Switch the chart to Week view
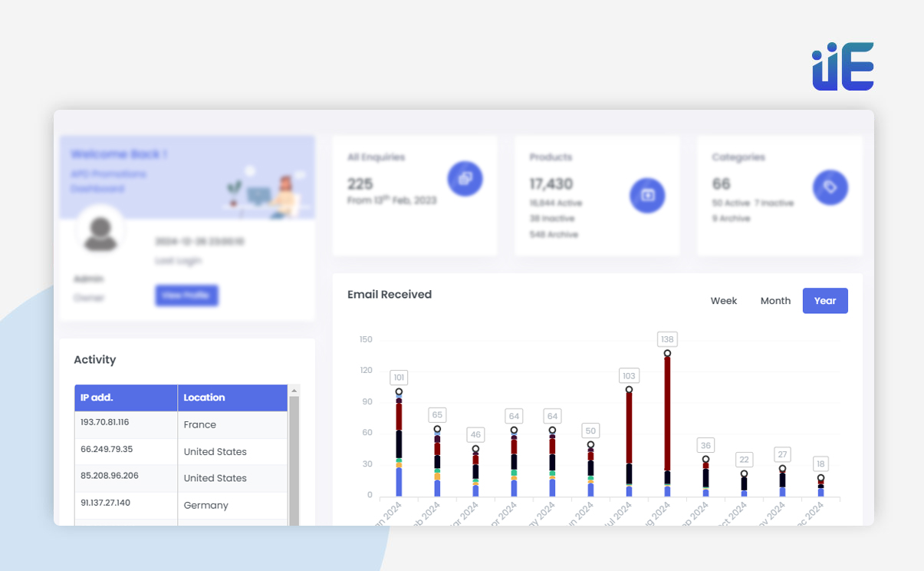Viewport: 924px width, 571px height. click(724, 301)
